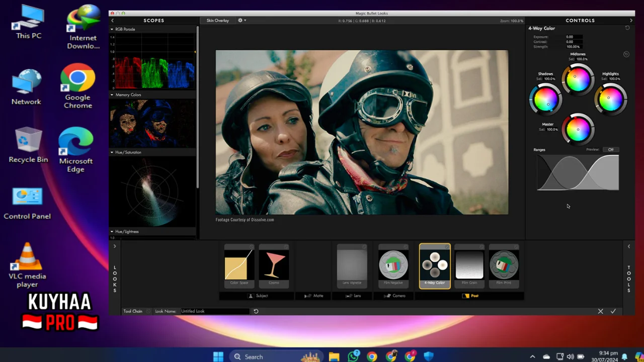Open Control Panel desktop shortcut
The height and width of the screenshot is (362, 644).
point(27,205)
